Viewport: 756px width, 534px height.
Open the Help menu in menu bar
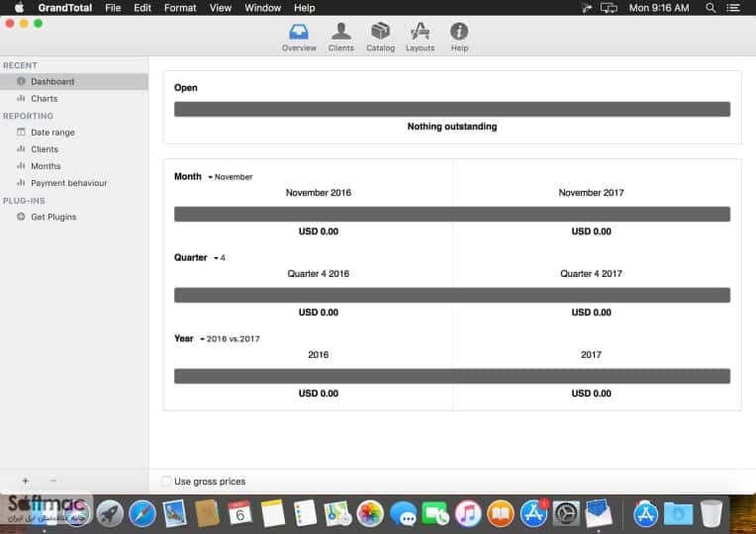point(304,8)
